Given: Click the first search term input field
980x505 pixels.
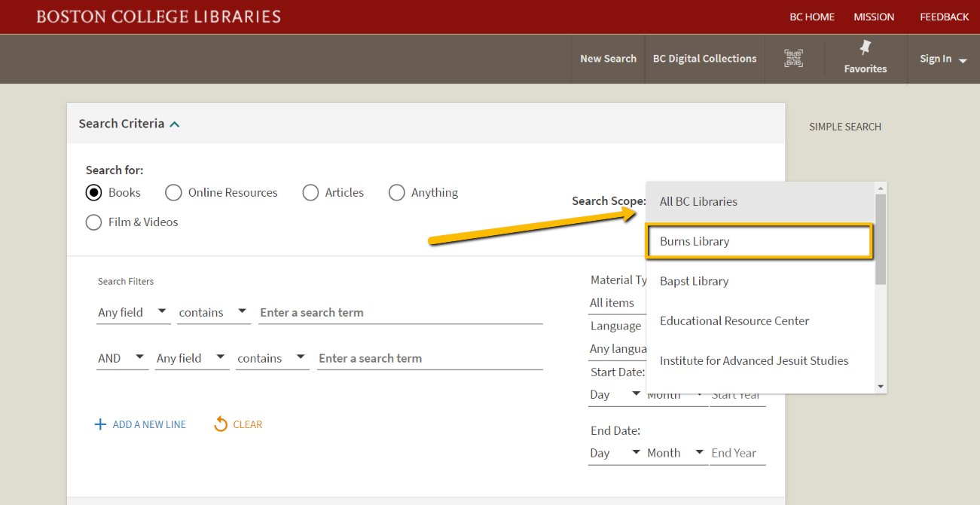Looking at the screenshot, I should click(x=401, y=312).
